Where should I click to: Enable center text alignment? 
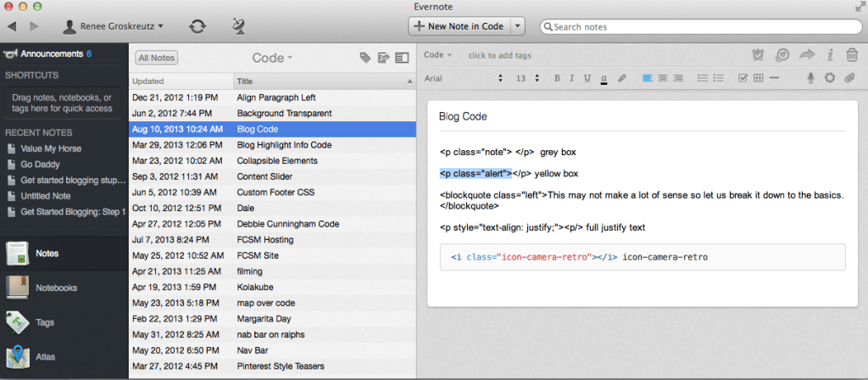click(663, 78)
